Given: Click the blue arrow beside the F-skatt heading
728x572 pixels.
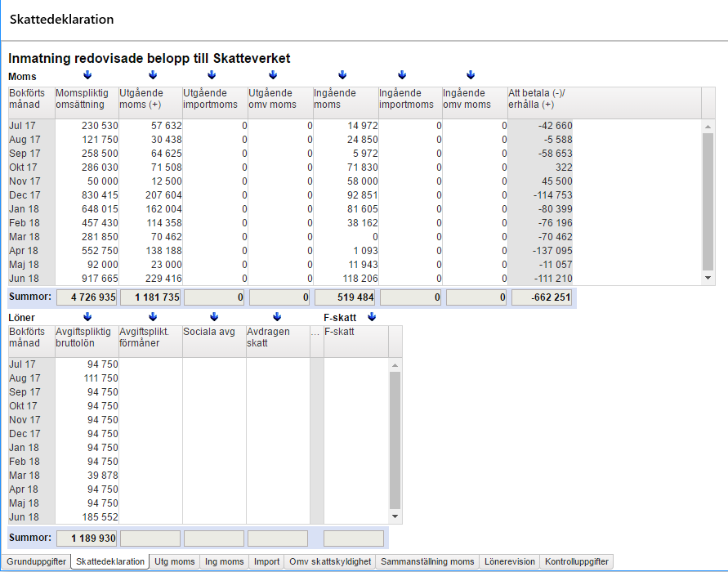Looking at the screenshot, I should pos(372,317).
